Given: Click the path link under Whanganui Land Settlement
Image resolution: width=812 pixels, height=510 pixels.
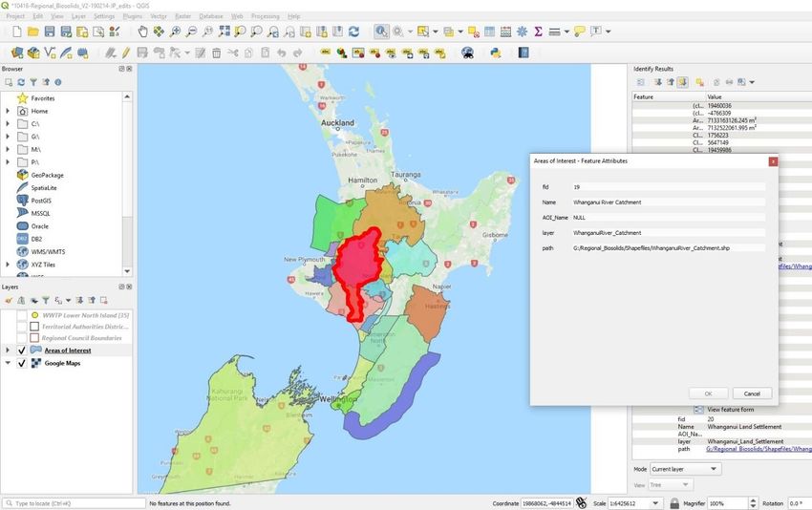Looking at the screenshot, I should [759, 449].
